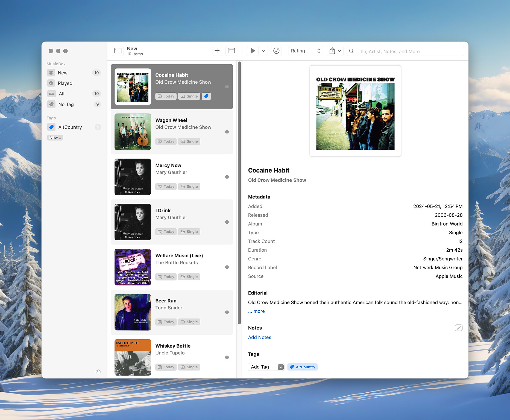
Task: Toggle unplayed dot on I Drink
Action: [x=227, y=222]
